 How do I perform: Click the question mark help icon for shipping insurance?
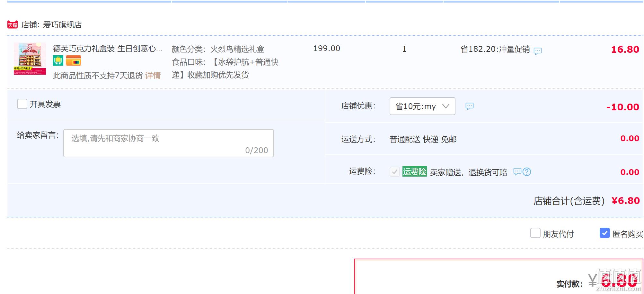click(x=527, y=172)
